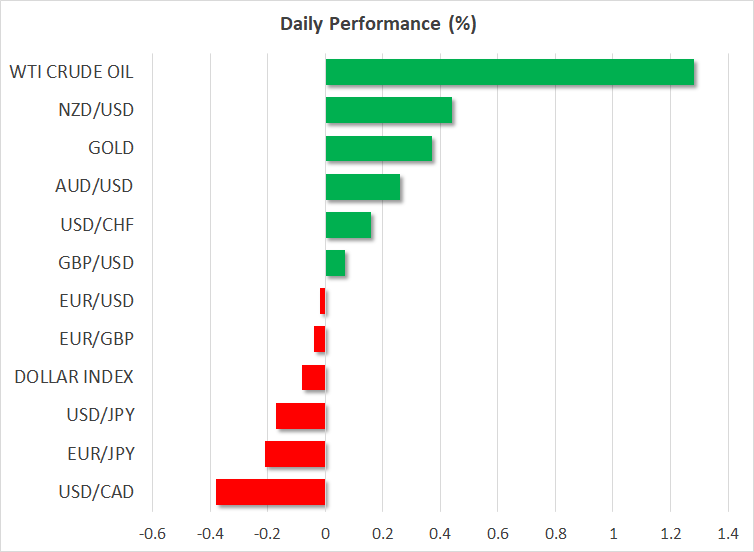Click the EUR/USD tiny red bar

pos(323,301)
